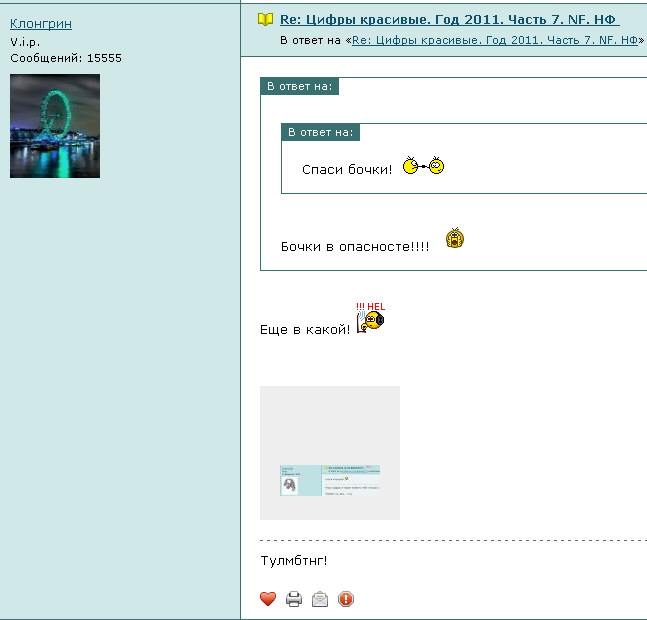The width and height of the screenshot is (647, 620).
Task: Click the inner 'В ответ на:' quote header
Action: pyautogui.click(x=321, y=132)
